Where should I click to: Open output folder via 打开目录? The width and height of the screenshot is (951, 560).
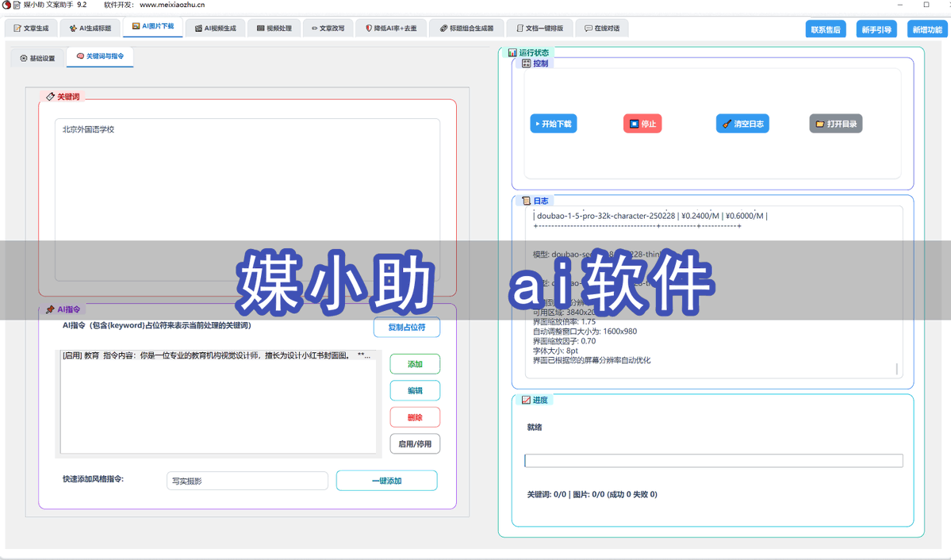pos(836,124)
